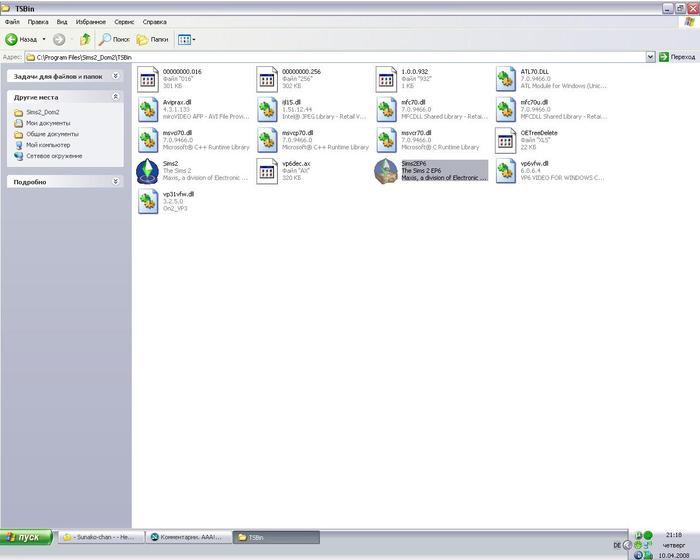Click the Views icon in toolbar
The image size is (700, 560).
pos(184,39)
